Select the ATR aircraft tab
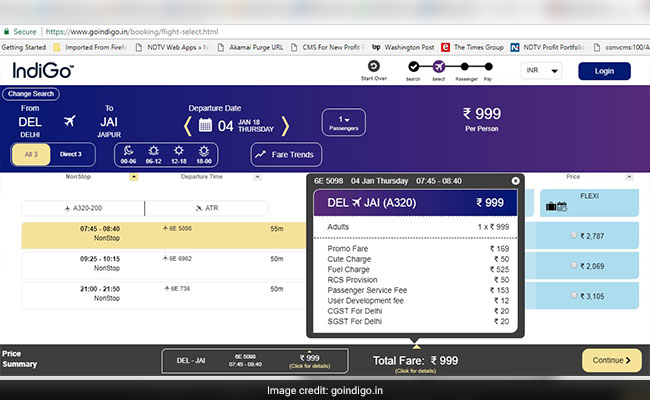 point(206,208)
